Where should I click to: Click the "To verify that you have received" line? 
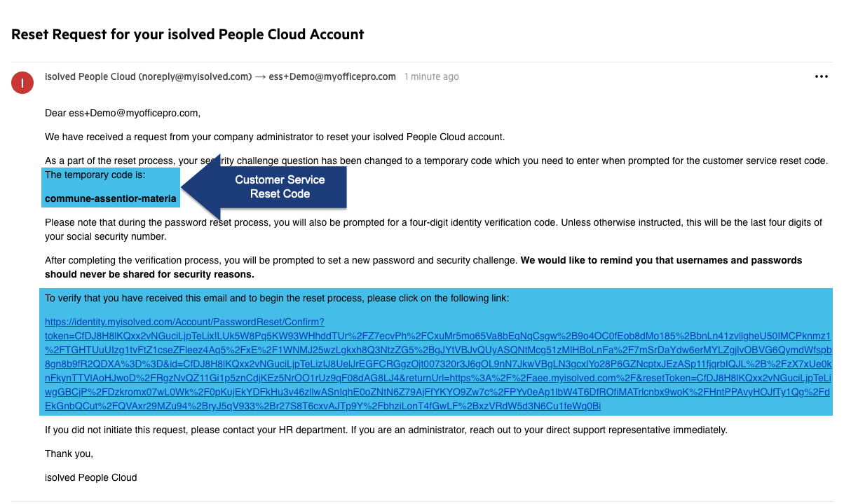point(277,299)
